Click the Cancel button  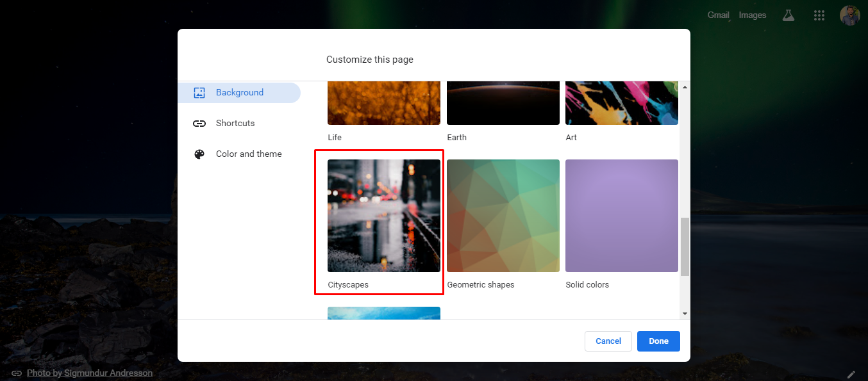(608, 341)
